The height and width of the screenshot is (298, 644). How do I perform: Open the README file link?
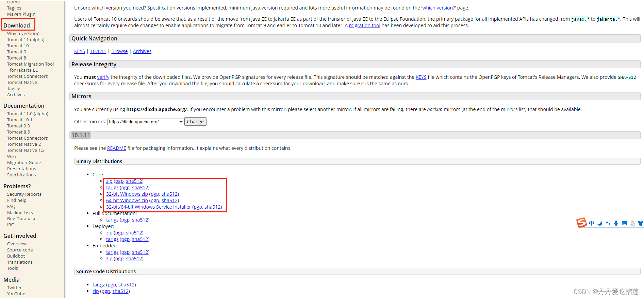click(x=116, y=148)
